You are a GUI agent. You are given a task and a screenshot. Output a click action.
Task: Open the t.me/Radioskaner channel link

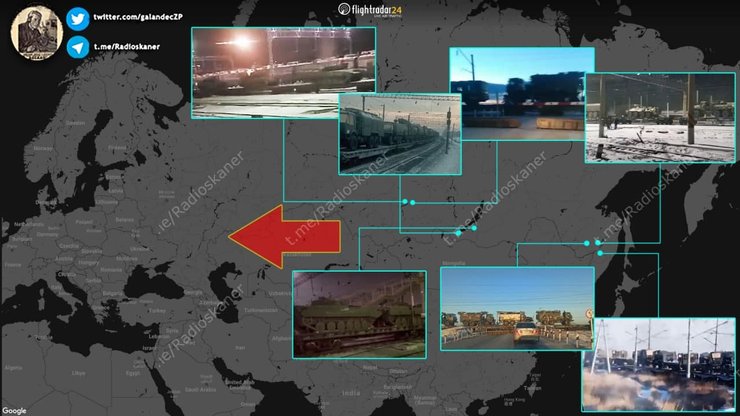128,46
